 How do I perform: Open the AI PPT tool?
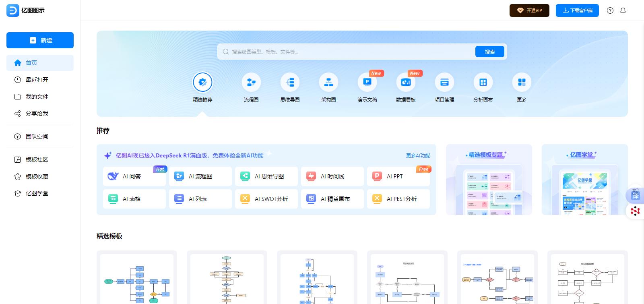tap(398, 176)
